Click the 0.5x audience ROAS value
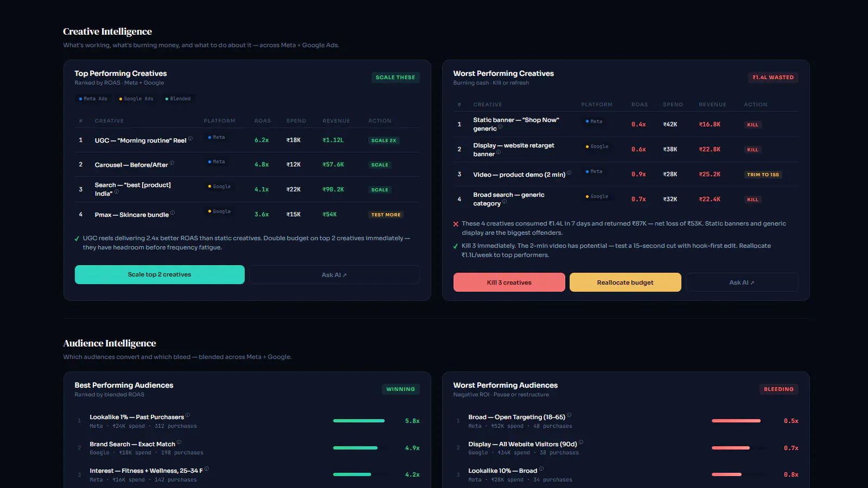This screenshot has width=868, height=488. (x=791, y=421)
